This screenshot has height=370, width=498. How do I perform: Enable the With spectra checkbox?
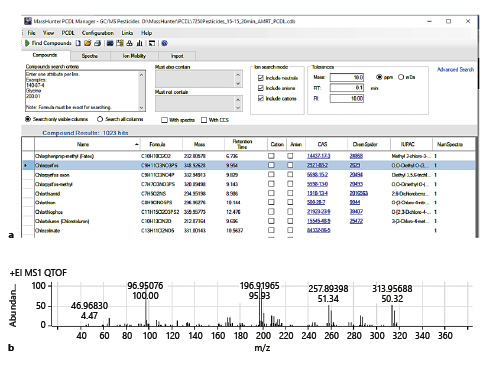coord(164,120)
